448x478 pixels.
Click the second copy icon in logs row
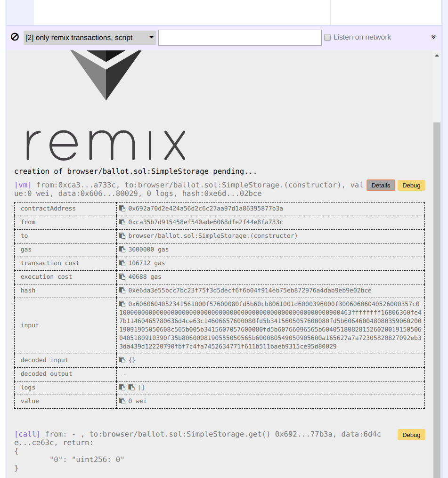click(x=131, y=388)
